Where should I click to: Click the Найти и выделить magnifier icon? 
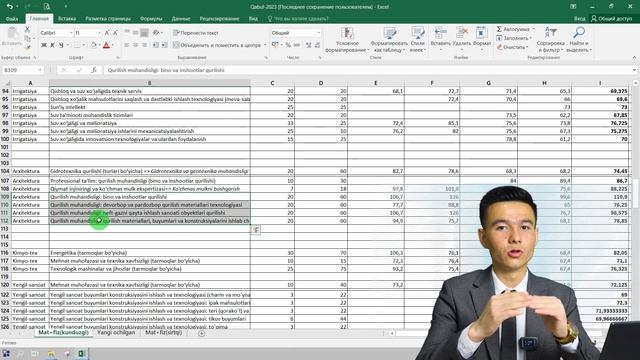579,33
